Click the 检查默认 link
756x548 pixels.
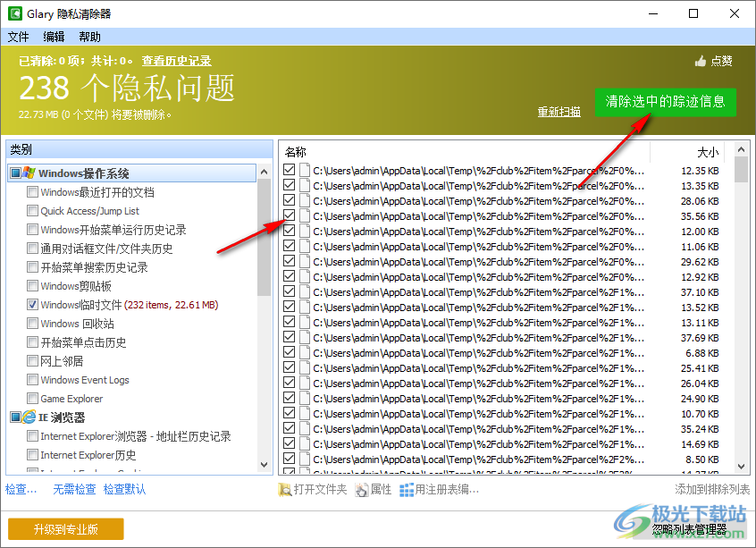(x=124, y=490)
